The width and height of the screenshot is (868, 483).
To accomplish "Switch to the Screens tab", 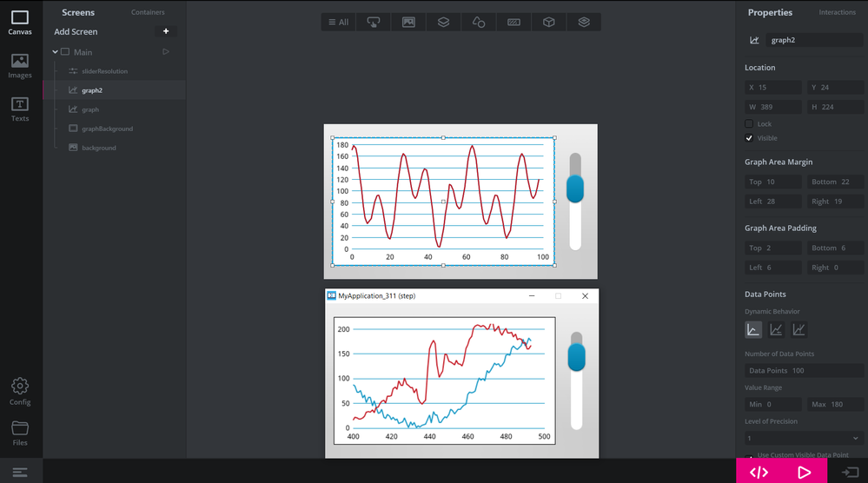I will click(x=78, y=12).
